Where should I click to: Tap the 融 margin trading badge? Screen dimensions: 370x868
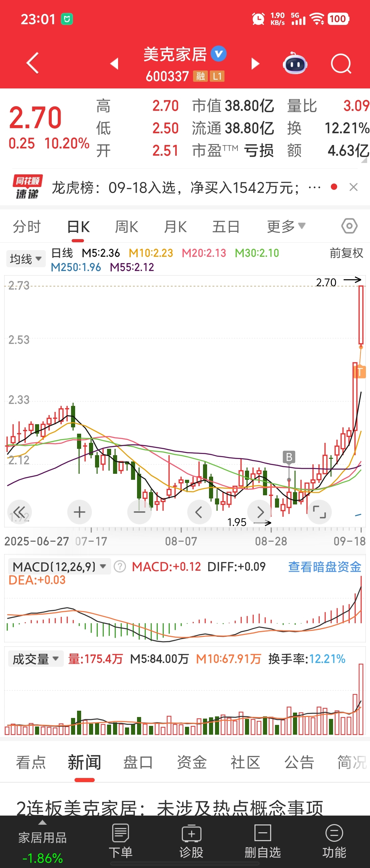200,76
